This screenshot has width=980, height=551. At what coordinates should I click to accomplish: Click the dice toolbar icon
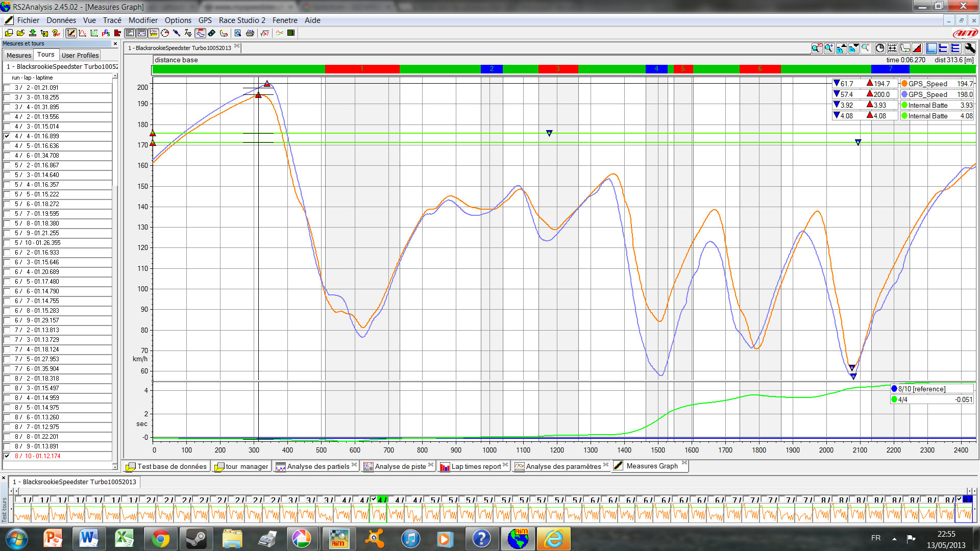tap(211, 33)
